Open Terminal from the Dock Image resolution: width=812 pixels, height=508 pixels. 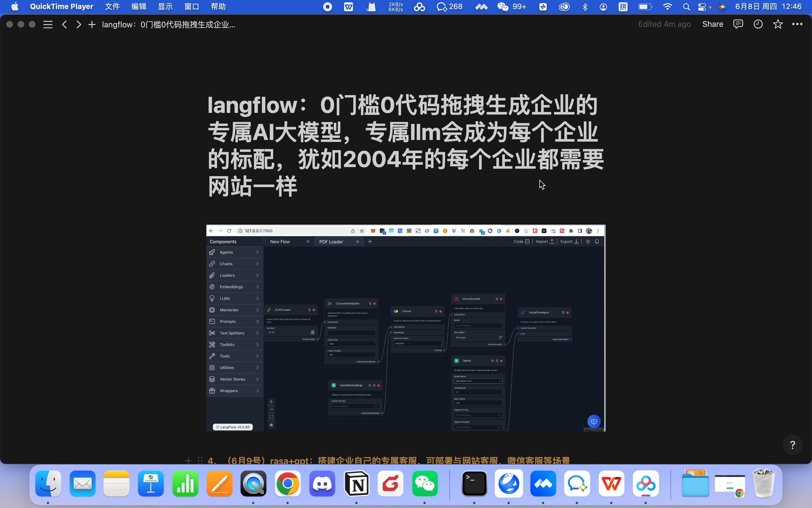[x=474, y=484]
